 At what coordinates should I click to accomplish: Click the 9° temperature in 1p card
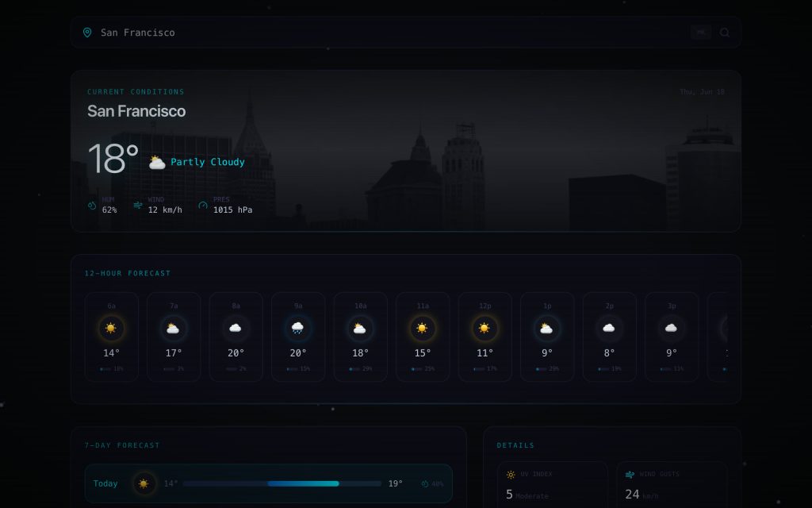point(547,353)
